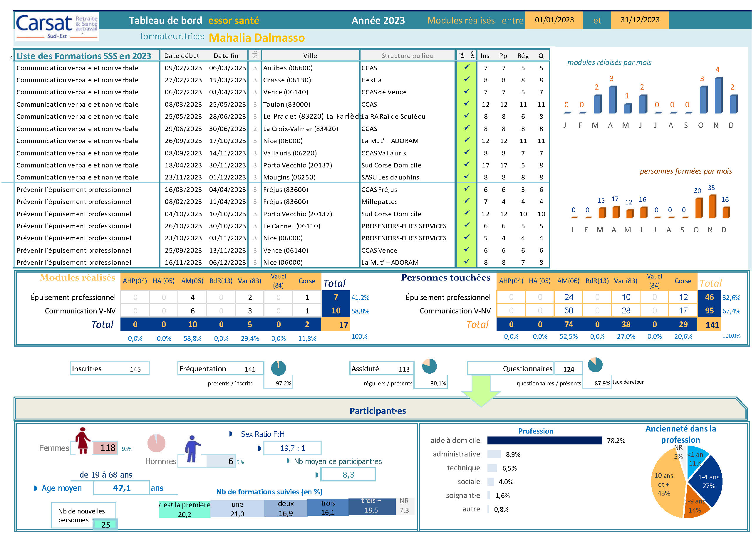Click the Questionnaires 87,9% pie icon

pos(595,365)
